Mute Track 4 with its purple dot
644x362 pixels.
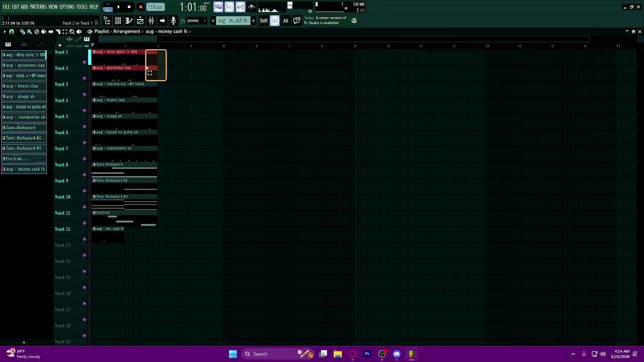tap(84, 111)
